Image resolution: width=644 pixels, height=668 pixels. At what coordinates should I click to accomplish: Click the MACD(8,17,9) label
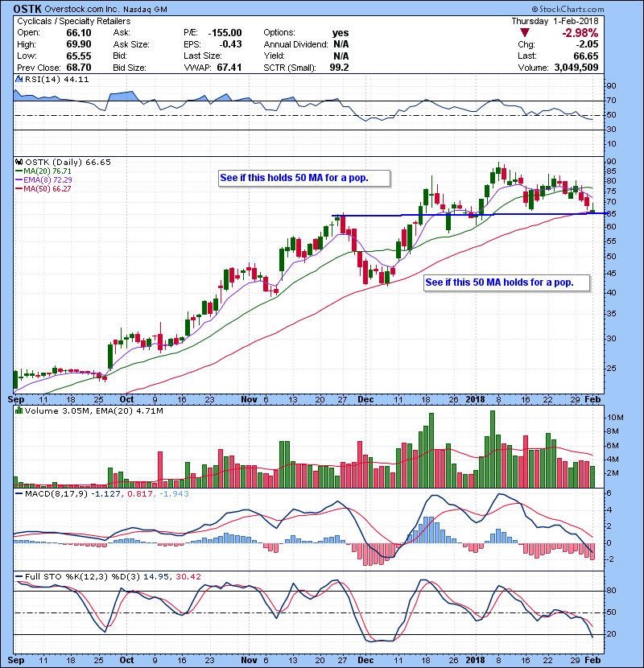point(56,494)
